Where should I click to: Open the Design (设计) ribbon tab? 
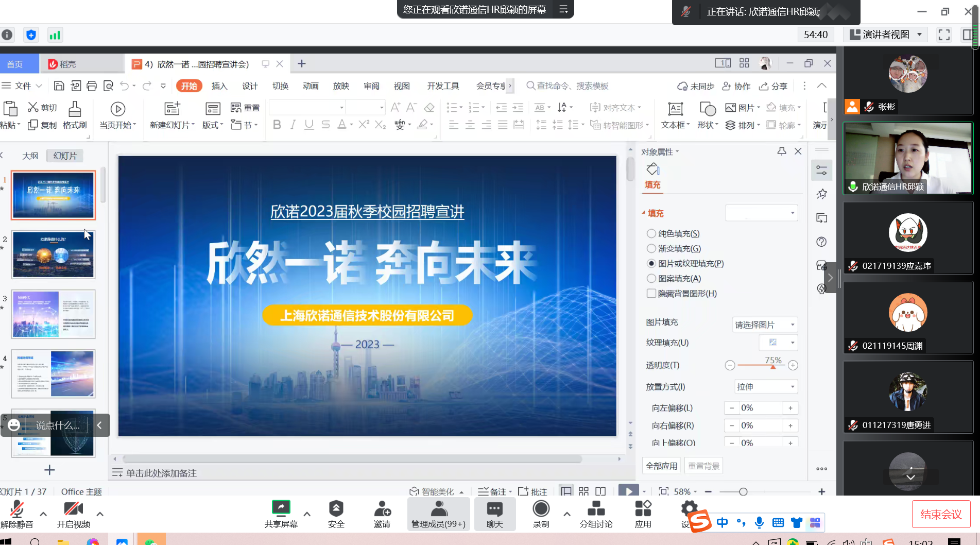tap(250, 86)
